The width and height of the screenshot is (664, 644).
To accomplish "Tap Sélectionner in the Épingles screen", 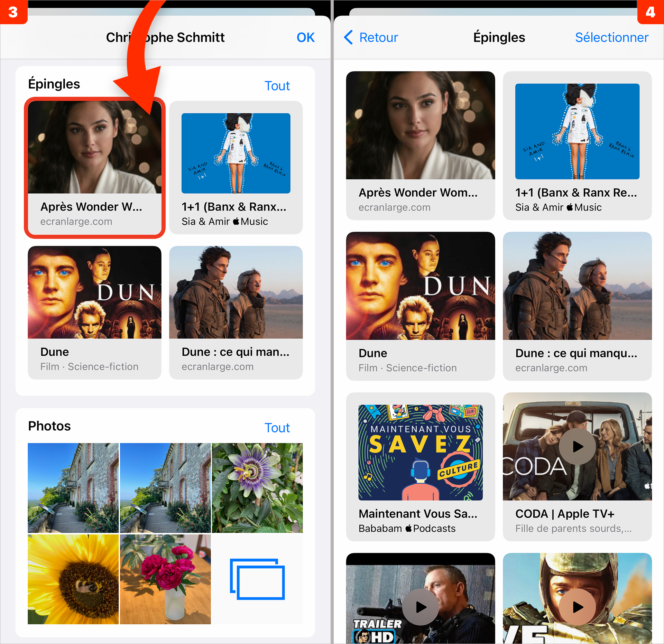I will point(611,37).
